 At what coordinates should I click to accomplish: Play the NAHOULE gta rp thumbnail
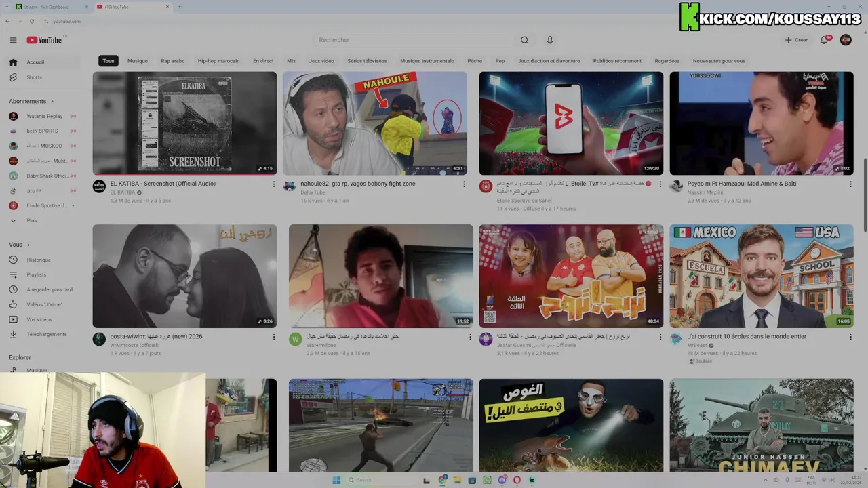[x=375, y=123]
